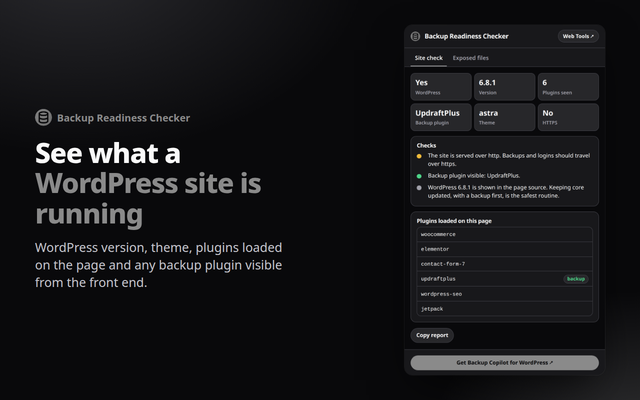The image size is (640, 400).
Task: Select the Plugins seen card
Action: (568, 87)
